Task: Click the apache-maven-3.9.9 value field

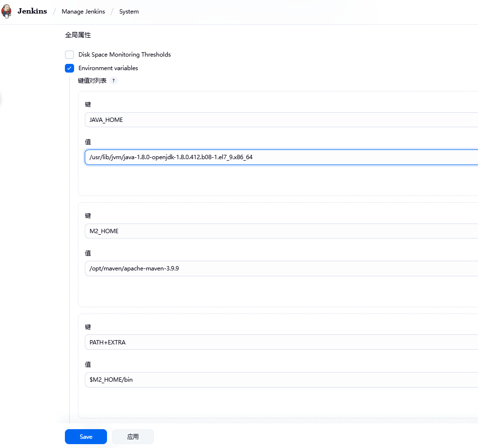Action: (x=281, y=269)
